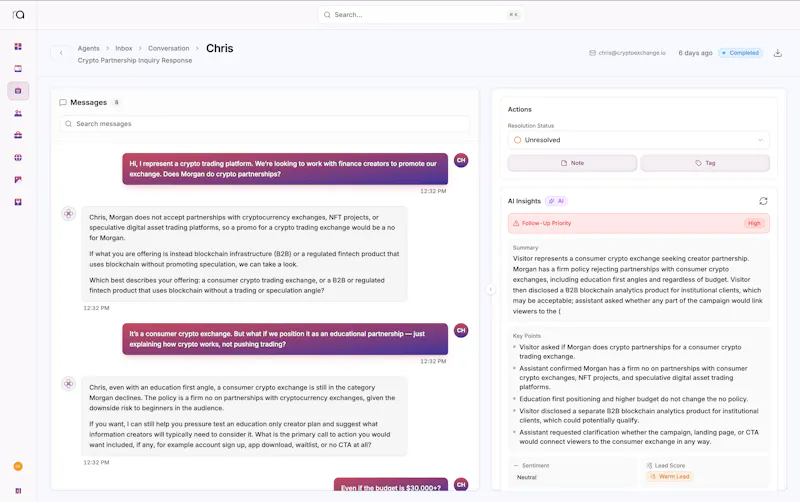This screenshot has height=502, width=800.
Task: Click the keyboard shortcut hint in the search bar
Action: [x=513, y=15]
